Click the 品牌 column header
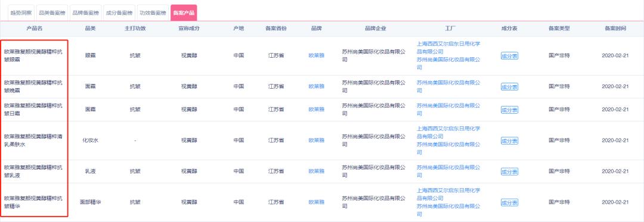 point(316,29)
